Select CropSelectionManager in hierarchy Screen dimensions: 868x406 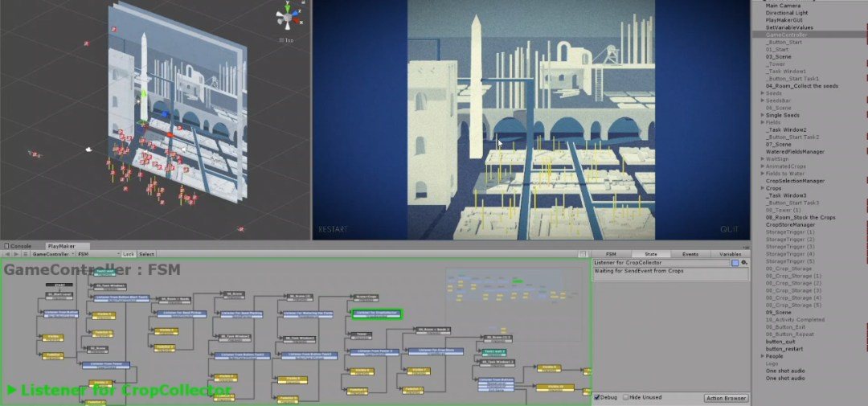[x=795, y=181]
